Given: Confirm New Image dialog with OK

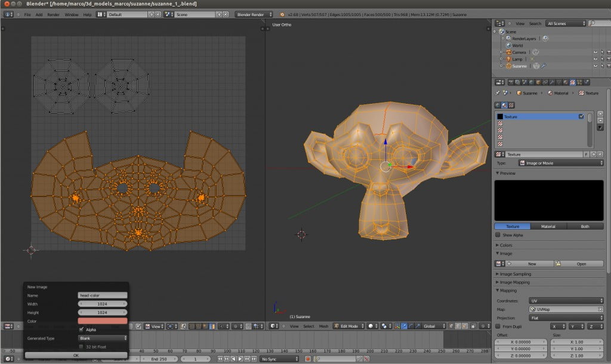Looking at the screenshot, I should (x=76, y=355).
